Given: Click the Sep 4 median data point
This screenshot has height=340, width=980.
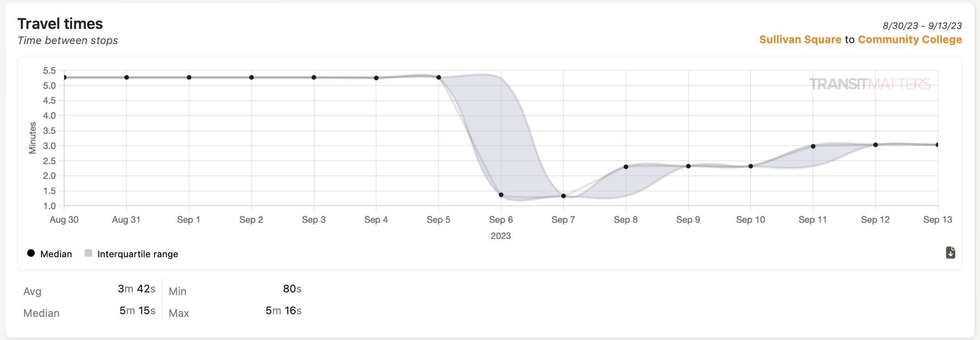Looking at the screenshot, I should [x=376, y=78].
